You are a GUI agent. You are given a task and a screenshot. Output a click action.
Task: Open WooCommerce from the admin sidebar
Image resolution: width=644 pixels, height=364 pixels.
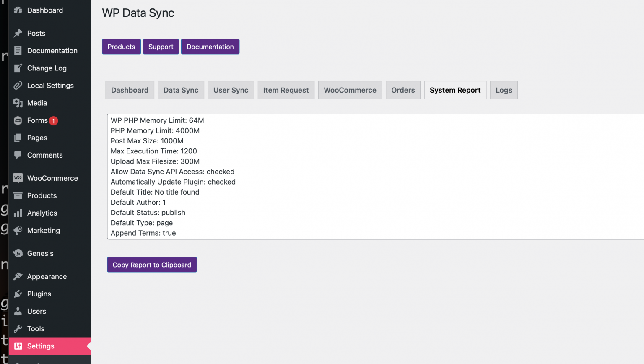pyautogui.click(x=18, y=178)
